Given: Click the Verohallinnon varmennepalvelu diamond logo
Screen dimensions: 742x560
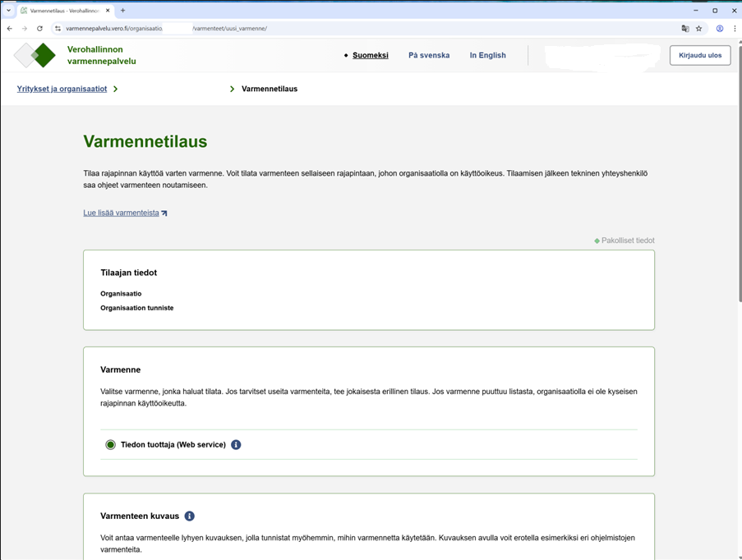Looking at the screenshot, I should [x=35, y=55].
